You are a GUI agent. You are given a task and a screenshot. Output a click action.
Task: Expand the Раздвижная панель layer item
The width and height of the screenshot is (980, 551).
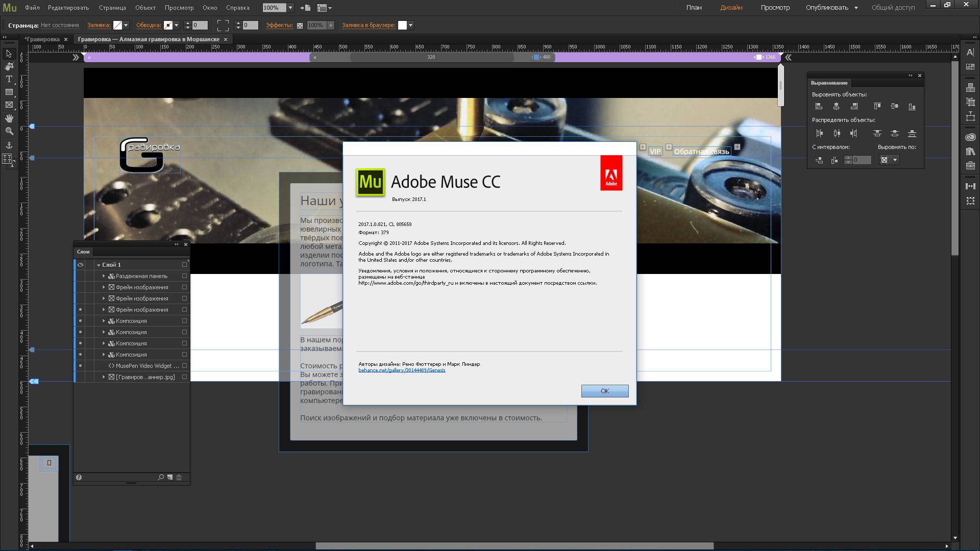click(104, 276)
